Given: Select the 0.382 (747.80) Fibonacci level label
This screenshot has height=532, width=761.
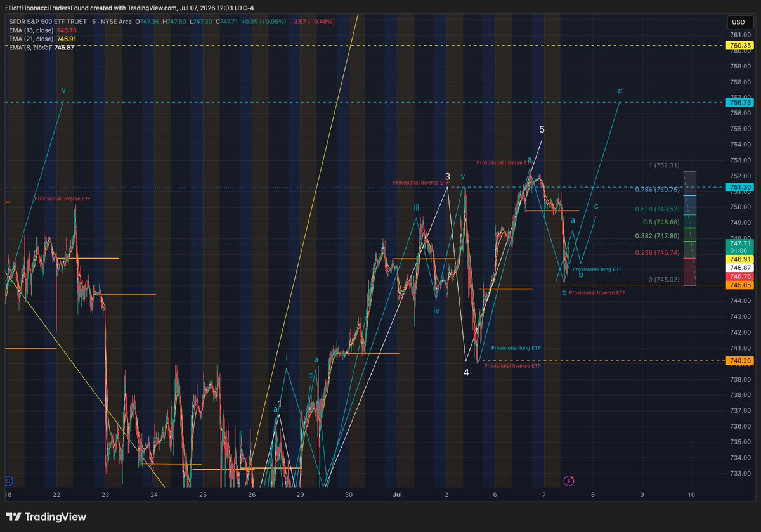Looking at the screenshot, I should point(657,236).
